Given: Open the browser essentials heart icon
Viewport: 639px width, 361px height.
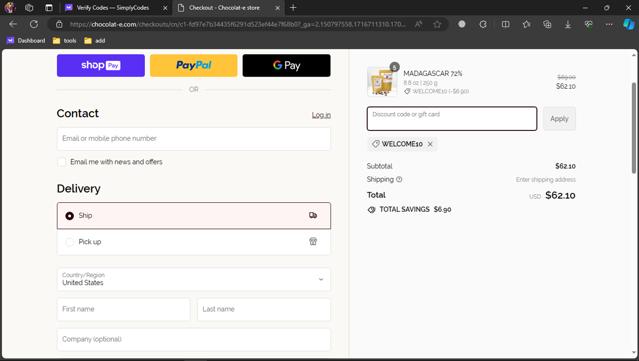Looking at the screenshot, I should pos(588,24).
